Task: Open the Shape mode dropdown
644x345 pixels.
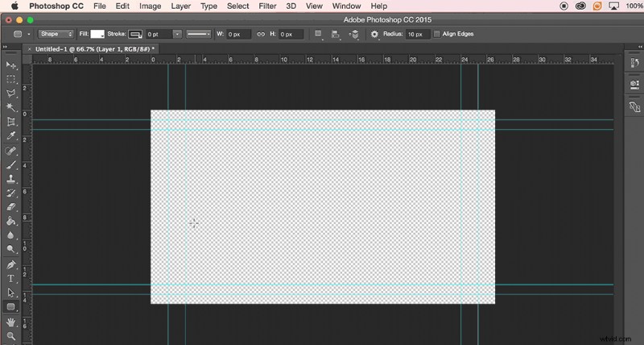Action: click(56, 34)
